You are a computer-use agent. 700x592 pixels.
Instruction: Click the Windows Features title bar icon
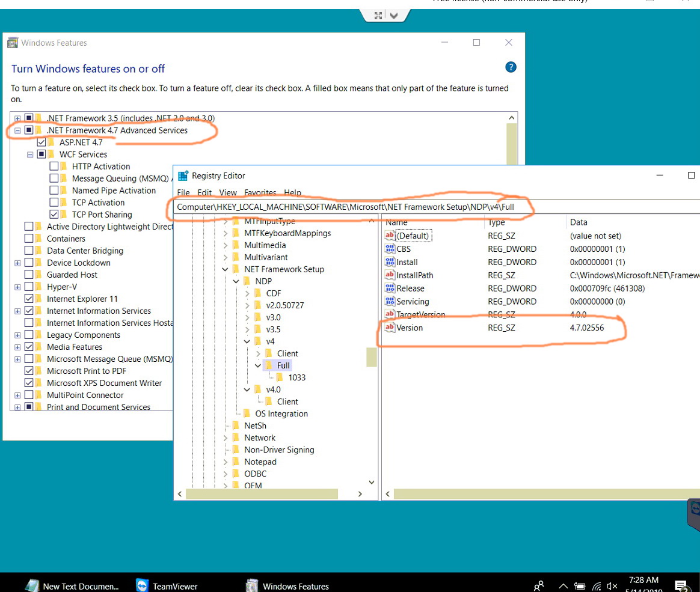[x=13, y=43]
